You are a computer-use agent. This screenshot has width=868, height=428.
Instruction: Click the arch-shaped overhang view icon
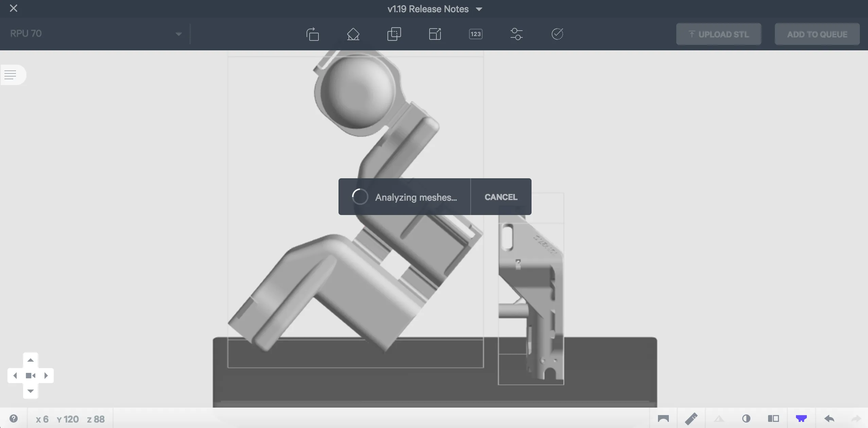coord(663,418)
